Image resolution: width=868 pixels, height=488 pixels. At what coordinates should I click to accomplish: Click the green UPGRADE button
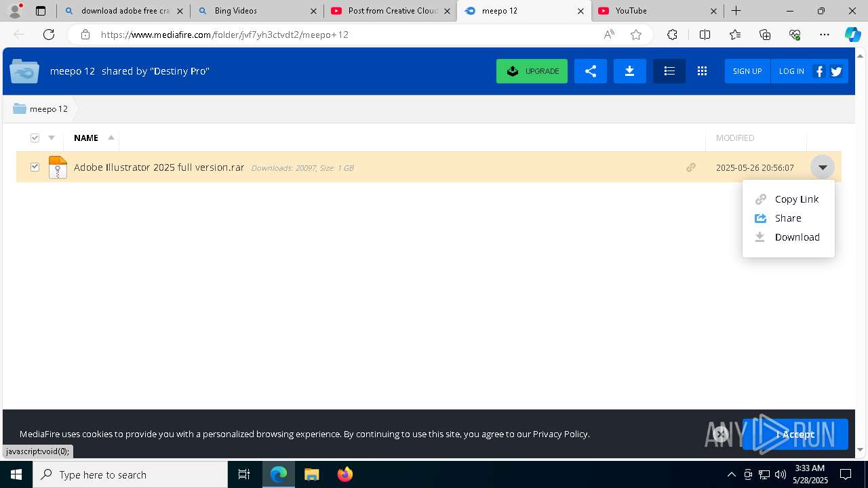point(532,71)
